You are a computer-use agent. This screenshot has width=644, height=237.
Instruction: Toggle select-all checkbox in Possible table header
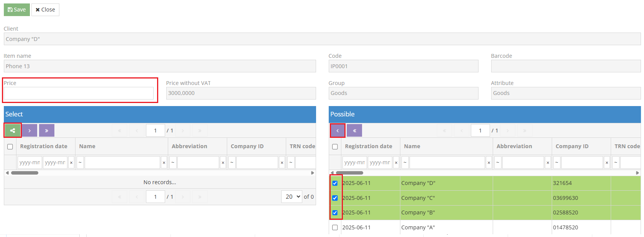point(335,147)
